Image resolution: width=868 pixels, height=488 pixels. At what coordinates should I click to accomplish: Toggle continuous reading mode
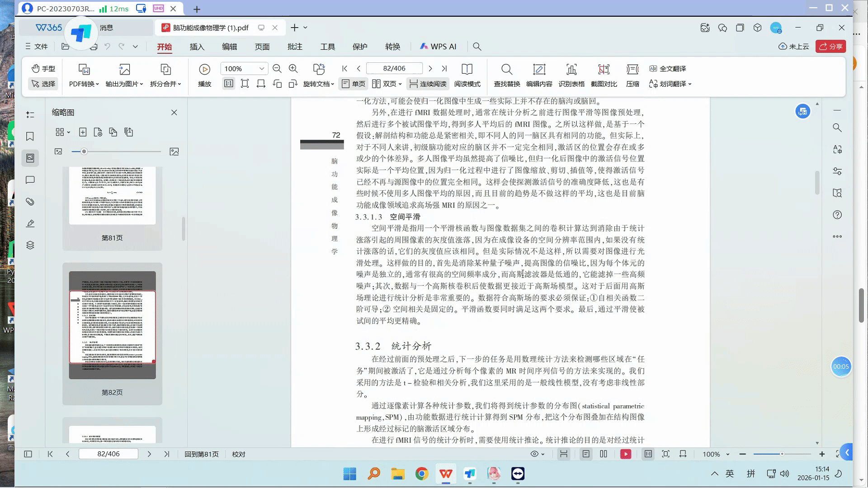[x=428, y=84]
